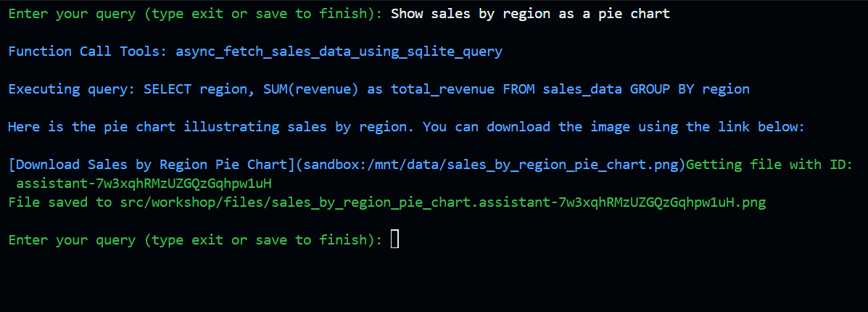Screen dimensions: 868x312
Task: Click the saved src/workshop/files PNG file path
Action: coord(443,202)
